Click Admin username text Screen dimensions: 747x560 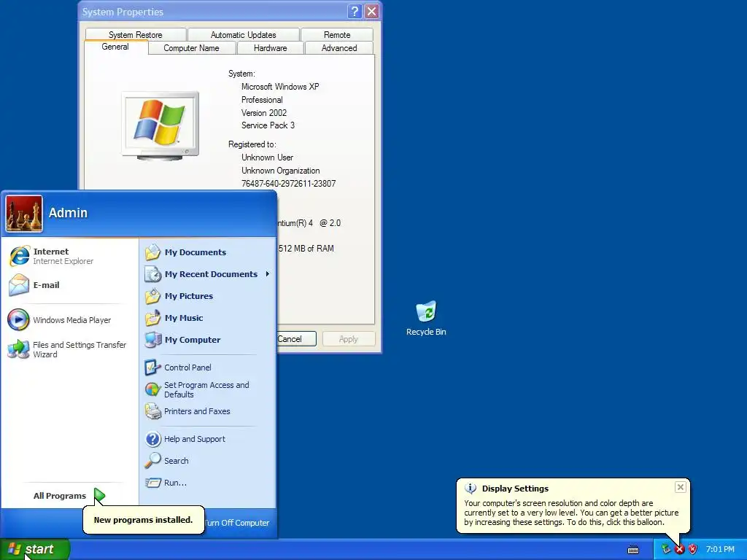click(68, 213)
